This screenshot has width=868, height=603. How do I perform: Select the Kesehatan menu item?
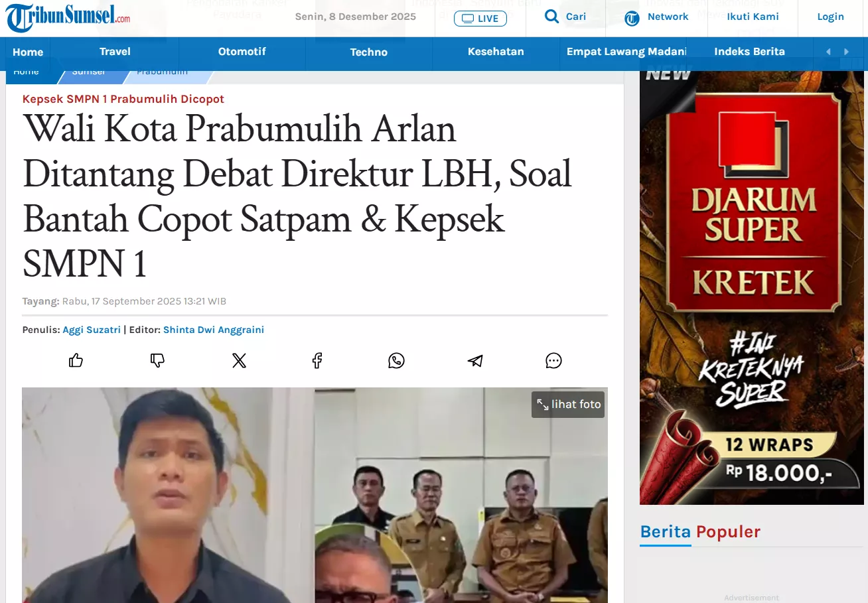click(x=495, y=52)
